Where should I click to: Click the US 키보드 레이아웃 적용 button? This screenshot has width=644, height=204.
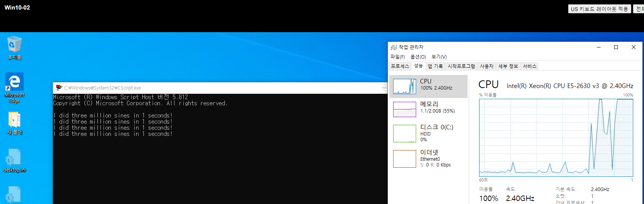point(600,9)
